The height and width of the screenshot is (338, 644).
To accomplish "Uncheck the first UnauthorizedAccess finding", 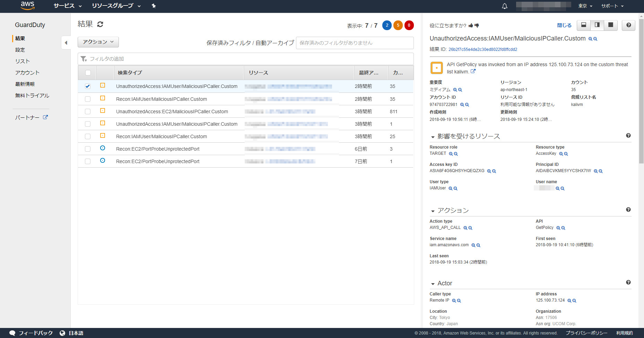I will pyautogui.click(x=88, y=86).
